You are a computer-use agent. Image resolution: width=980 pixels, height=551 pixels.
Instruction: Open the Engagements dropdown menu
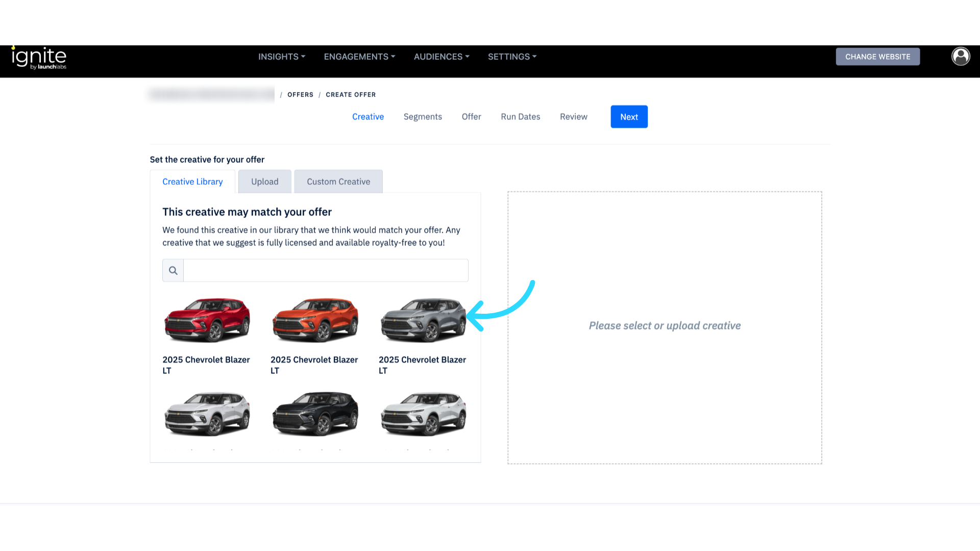coord(359,57)
